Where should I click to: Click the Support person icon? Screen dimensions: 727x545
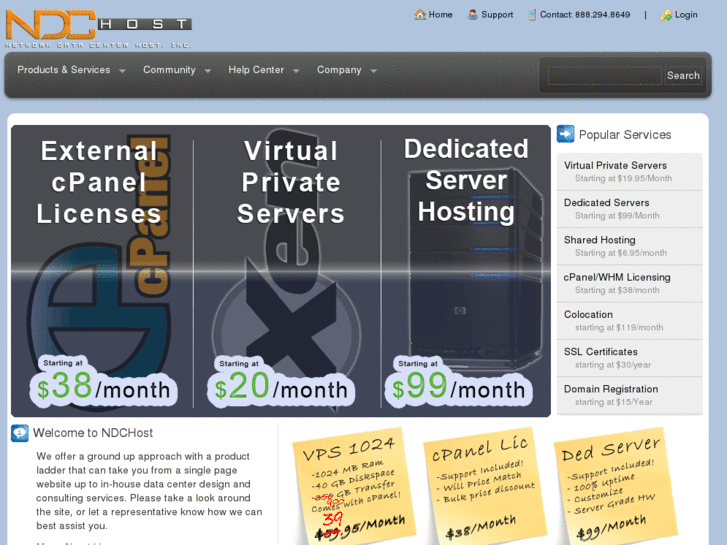click(472, 14)
